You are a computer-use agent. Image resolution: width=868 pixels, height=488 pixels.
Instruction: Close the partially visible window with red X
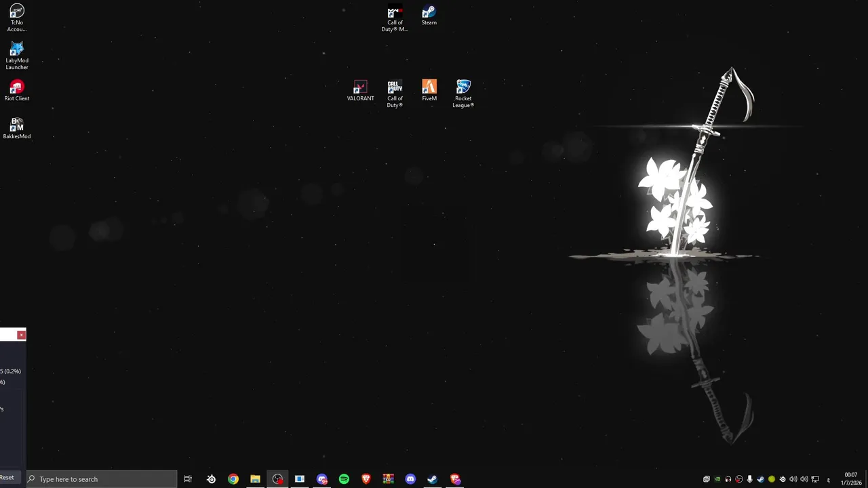pos(22,335)
